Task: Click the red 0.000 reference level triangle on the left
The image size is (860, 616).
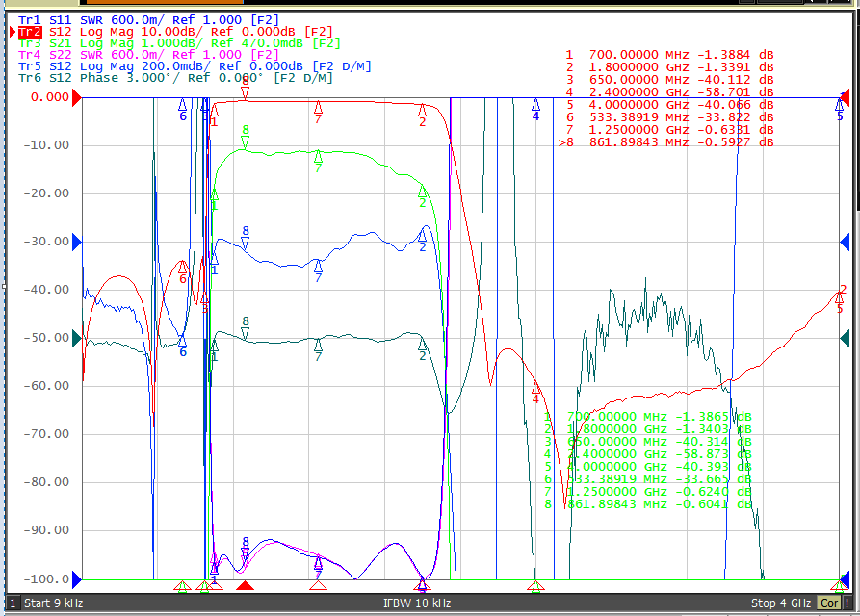Action: 77,98
